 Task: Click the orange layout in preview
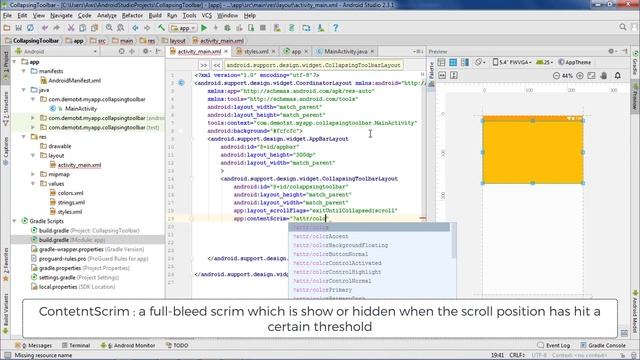(x=533, y=152)
